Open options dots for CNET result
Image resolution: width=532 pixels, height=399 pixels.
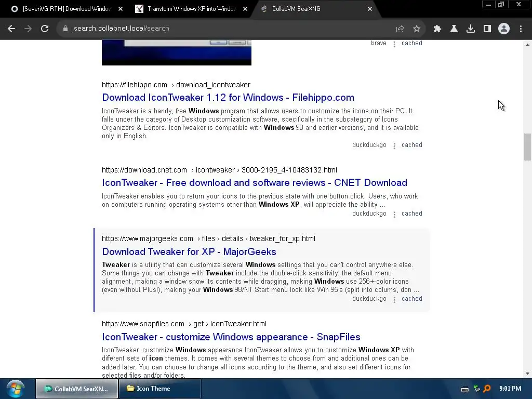coord(394,215)
